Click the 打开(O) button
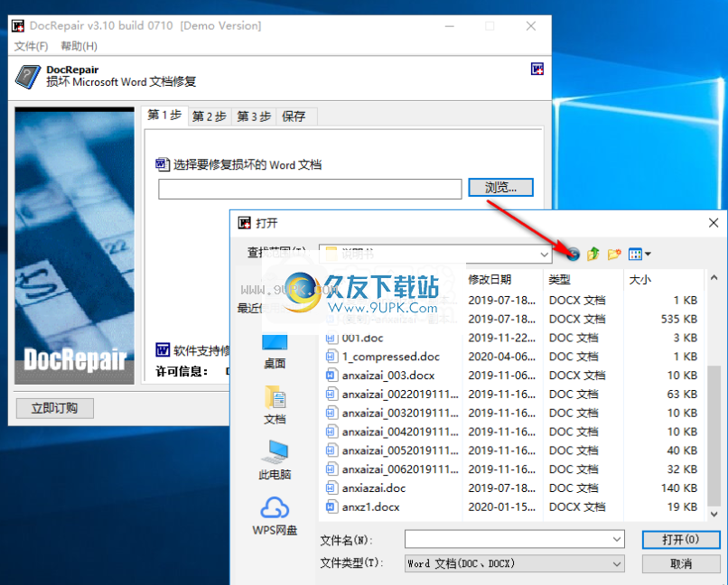 click(x=681, y=540)
